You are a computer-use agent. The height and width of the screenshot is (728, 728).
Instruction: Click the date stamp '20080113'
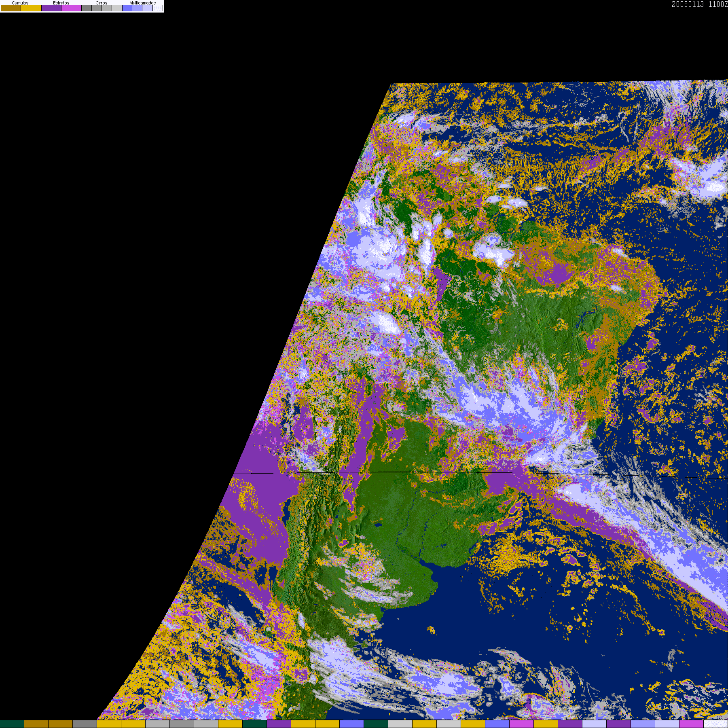(x=688, y=4)
